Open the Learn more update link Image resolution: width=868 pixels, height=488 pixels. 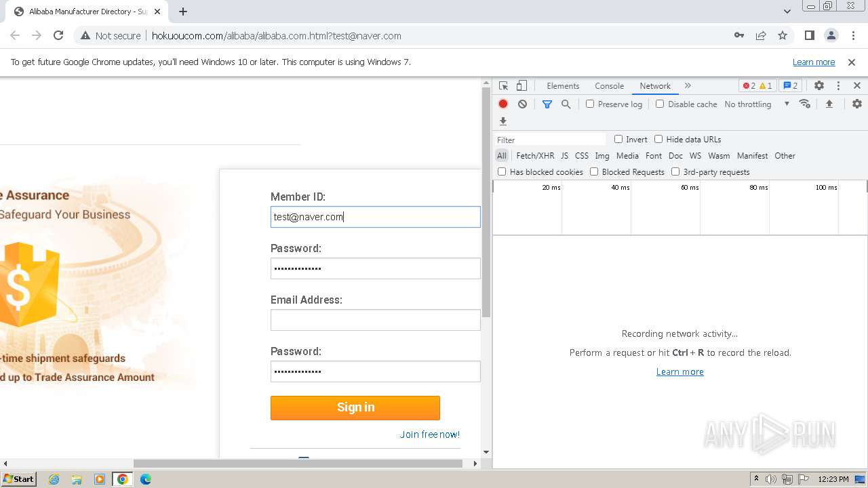pyautogui.click(x=814, y=62)
